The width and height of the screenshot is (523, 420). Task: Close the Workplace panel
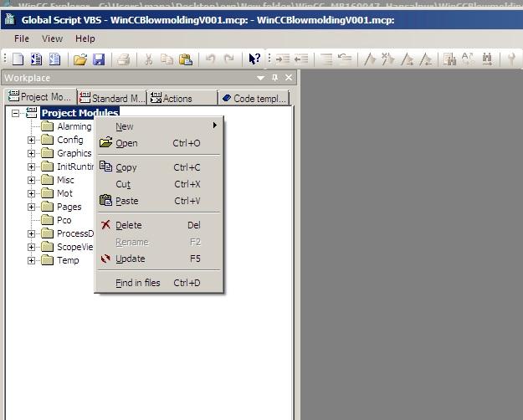pyautogui.click(x=289, y=78)
